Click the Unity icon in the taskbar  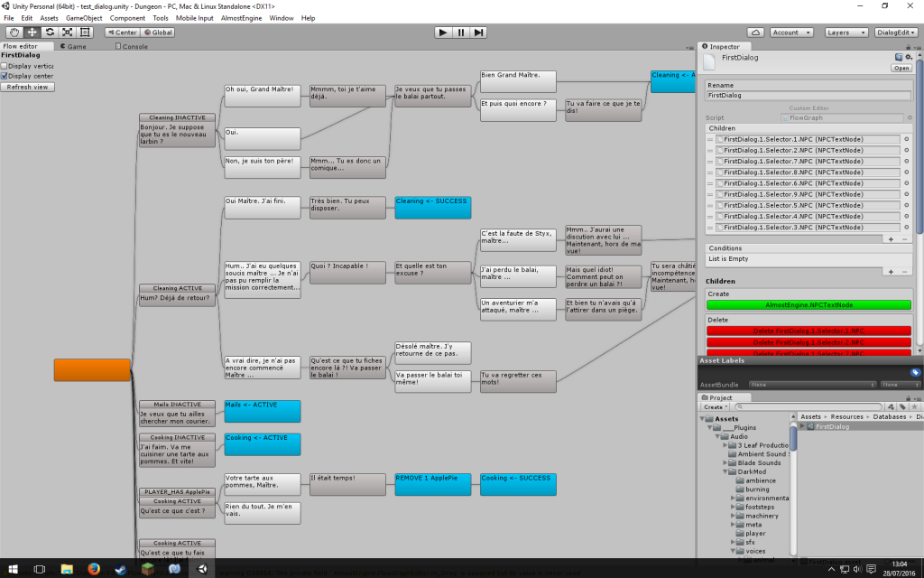[202, 569]
